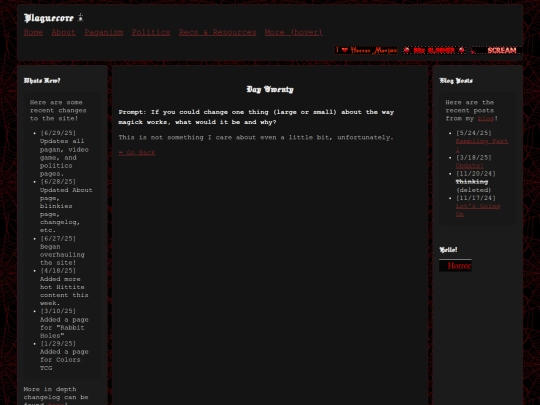
Task: Click the Blog Posts sidebar heading
Action: [x=456, y=81]
